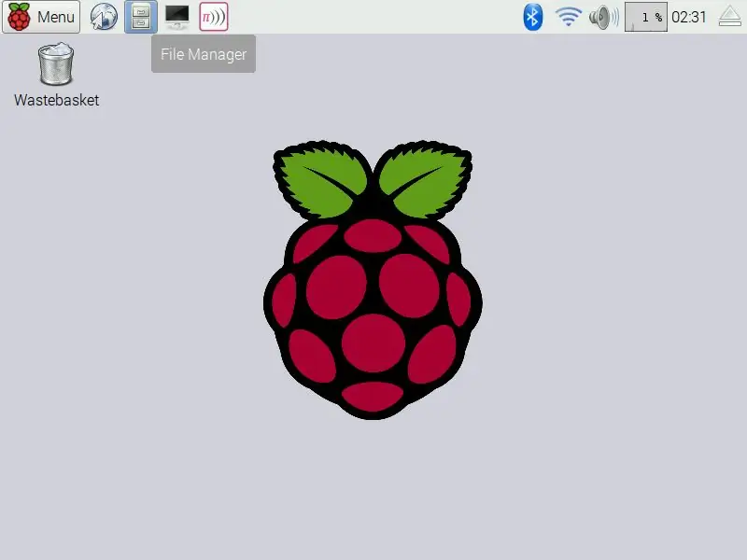Open the Raspberry Pi Menu button
The width and height of the screenshot is (747, 560).
[41, 17]
